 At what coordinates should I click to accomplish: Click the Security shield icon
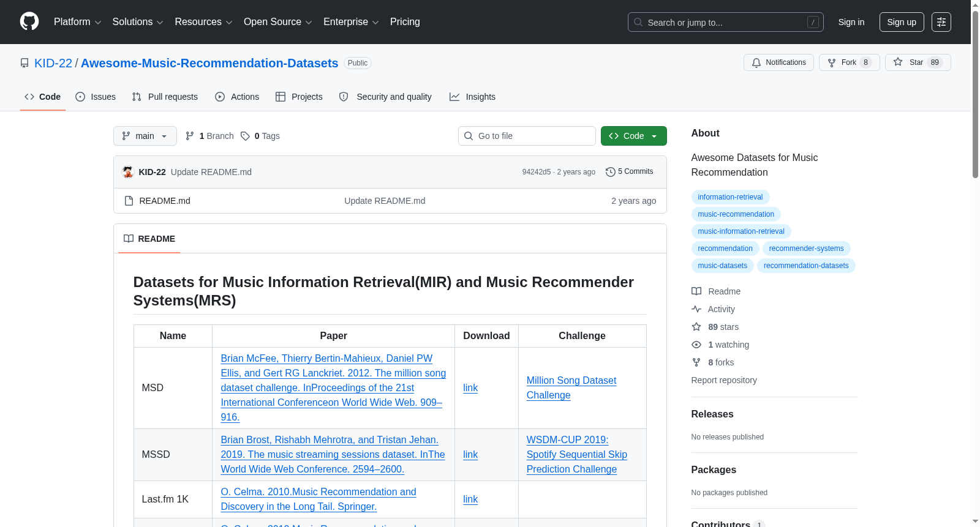tap(344, 97)
